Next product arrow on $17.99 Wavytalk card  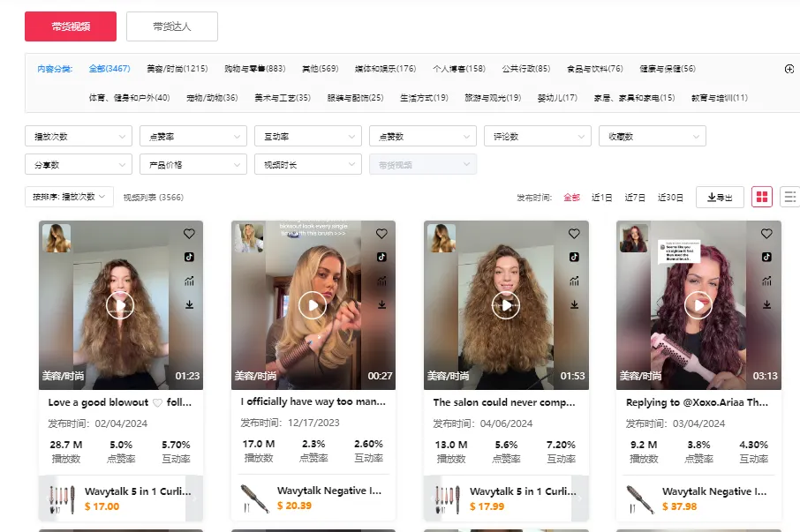(x=579, y=498)
